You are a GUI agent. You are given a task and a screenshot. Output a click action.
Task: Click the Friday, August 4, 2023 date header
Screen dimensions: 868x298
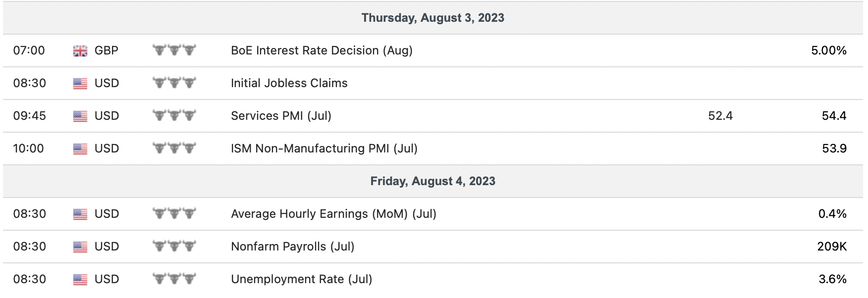[433, 181]
